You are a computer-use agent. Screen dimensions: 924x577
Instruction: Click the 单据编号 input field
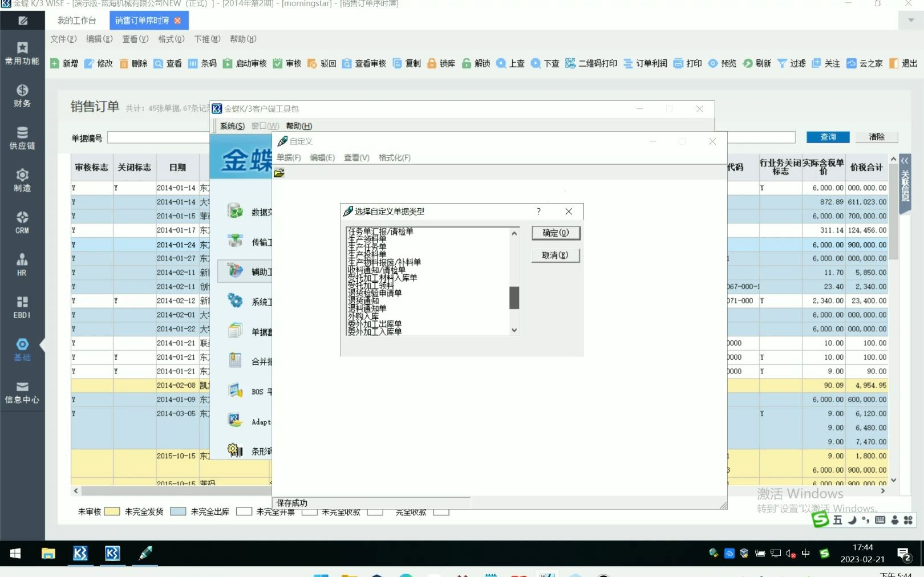[159, 137]
